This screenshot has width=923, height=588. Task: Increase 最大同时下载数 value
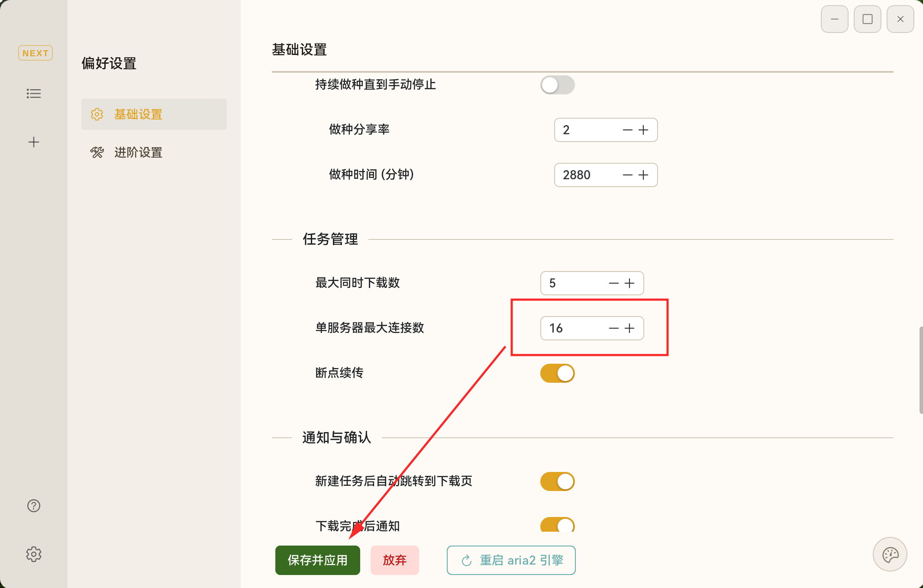click(x=629, y=283)
